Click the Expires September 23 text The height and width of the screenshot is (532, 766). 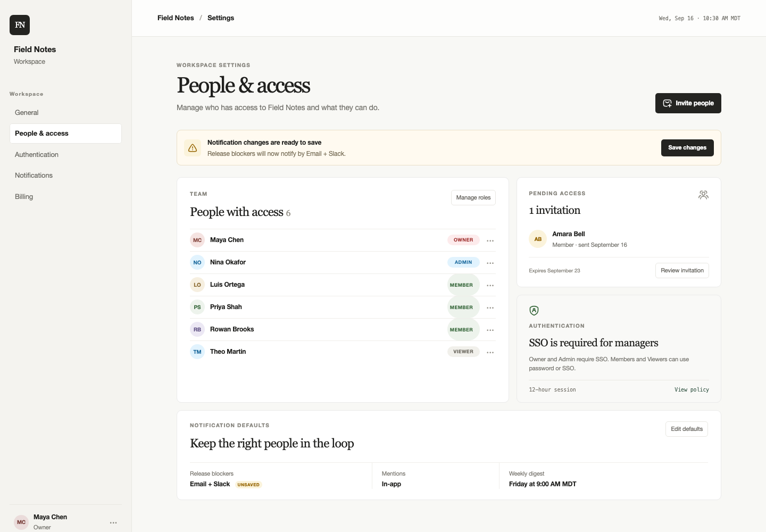[554, 271]
